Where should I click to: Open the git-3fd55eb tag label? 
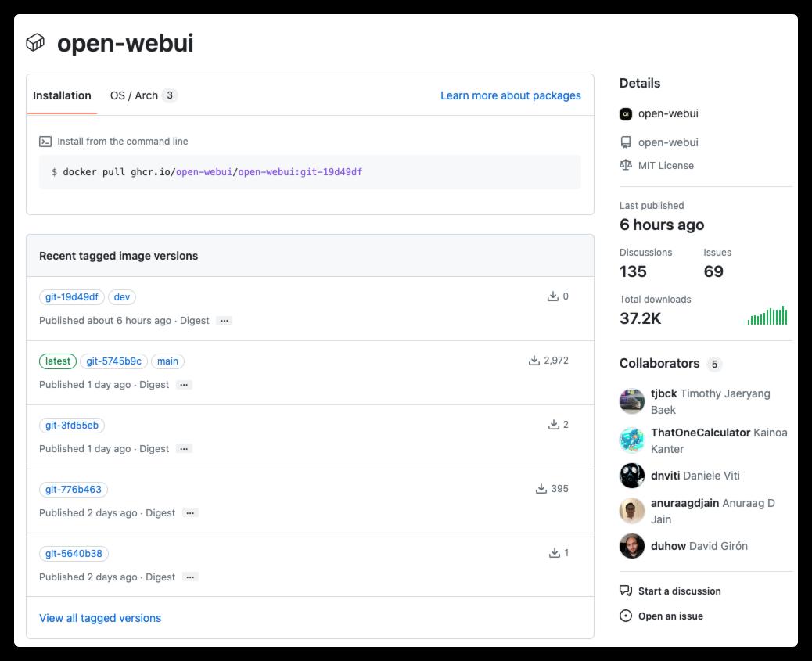point(72,426)
